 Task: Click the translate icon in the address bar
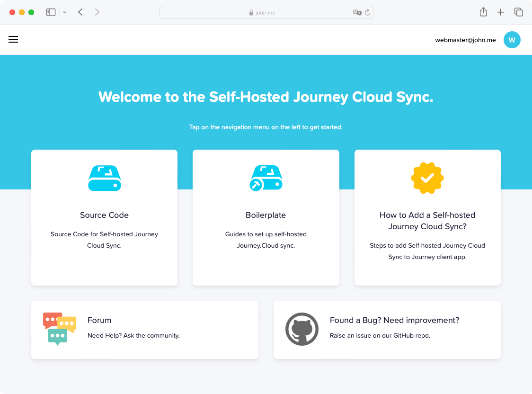(x=356, y=12)
